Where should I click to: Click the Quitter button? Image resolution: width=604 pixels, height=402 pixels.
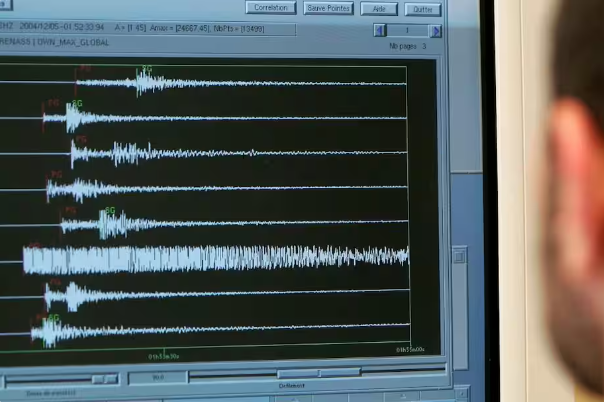[423, 10]
